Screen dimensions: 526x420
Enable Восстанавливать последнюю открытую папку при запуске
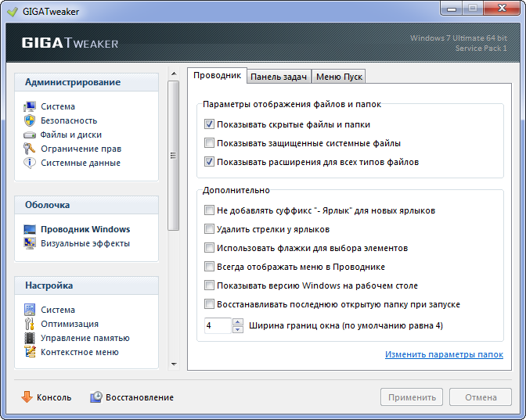209,304
